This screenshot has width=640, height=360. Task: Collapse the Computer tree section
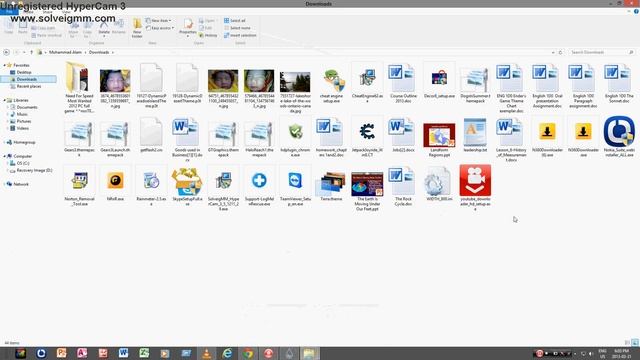(4, 156)
